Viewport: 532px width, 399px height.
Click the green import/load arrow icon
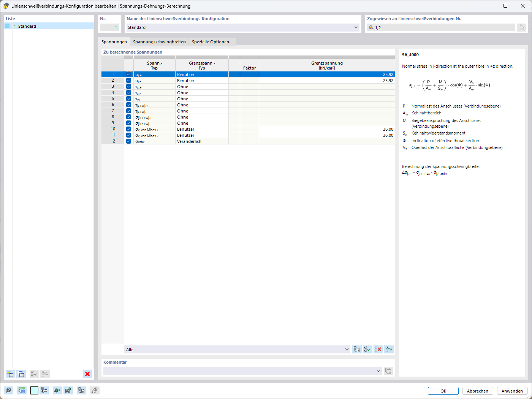(57, 390)
